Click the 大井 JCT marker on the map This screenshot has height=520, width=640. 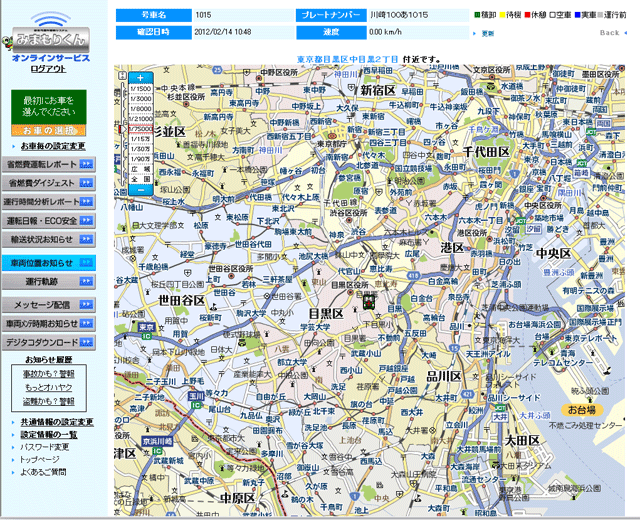pos(500,413)
